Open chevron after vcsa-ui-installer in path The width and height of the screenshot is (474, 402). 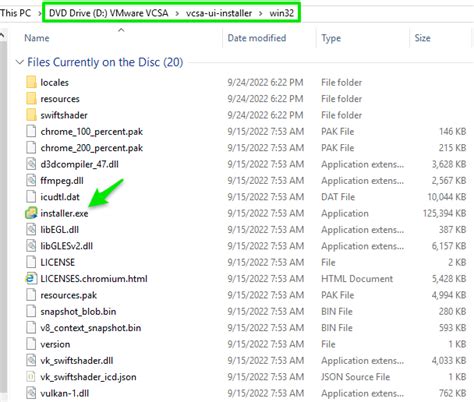[x=260, y=13]
